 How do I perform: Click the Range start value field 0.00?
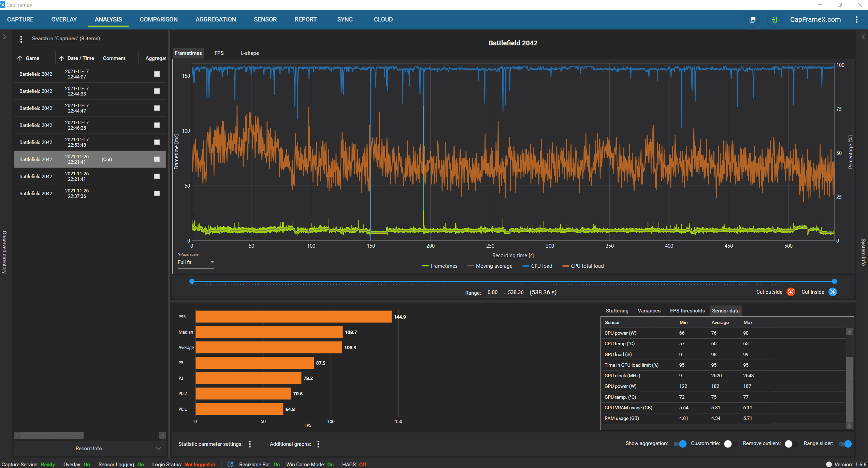pos(492,293)
